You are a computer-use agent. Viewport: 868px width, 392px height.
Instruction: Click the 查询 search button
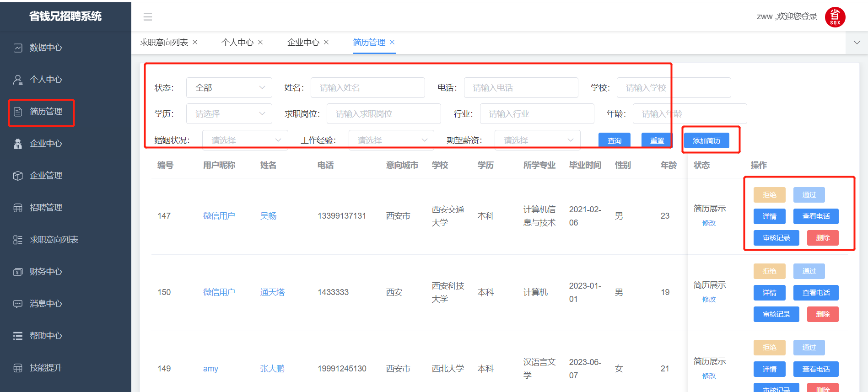(614, 140)
